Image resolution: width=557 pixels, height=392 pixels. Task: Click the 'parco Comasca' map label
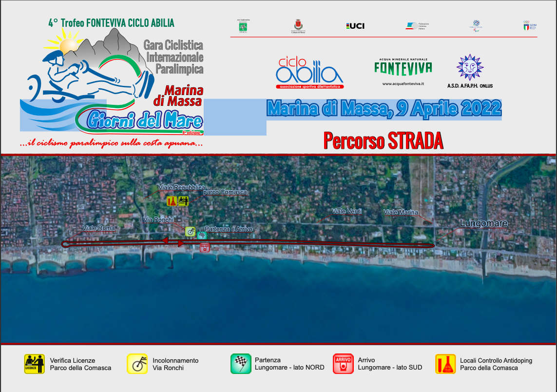pos(225,192)
